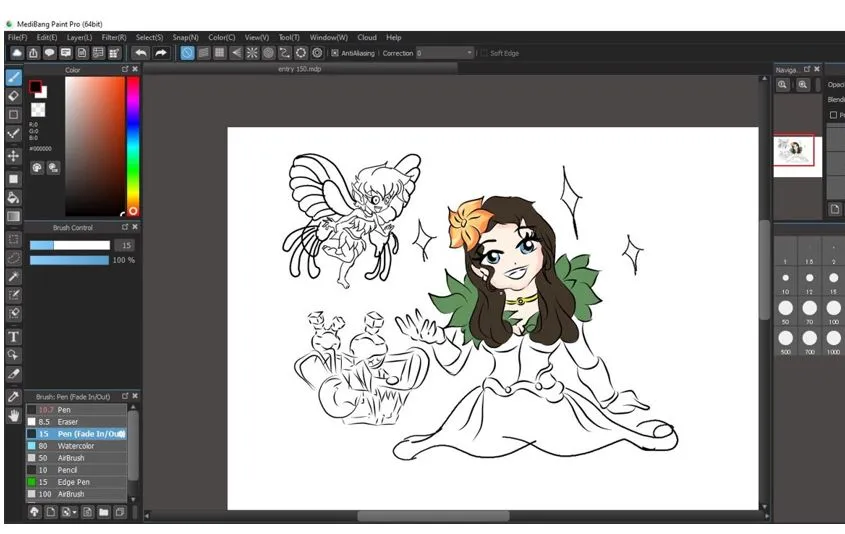Open the File(F) menu
The image size is (845, 534).
click(17, 37)
